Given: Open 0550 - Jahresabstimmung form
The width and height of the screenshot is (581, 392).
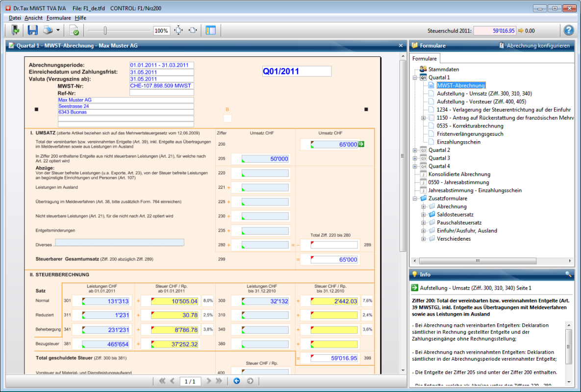Looking at the screenshot, I should [458, 182].
